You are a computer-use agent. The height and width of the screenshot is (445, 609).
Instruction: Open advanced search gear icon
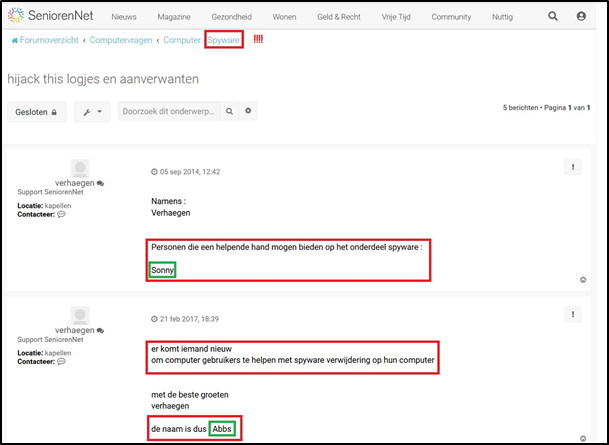click(249, 111)
